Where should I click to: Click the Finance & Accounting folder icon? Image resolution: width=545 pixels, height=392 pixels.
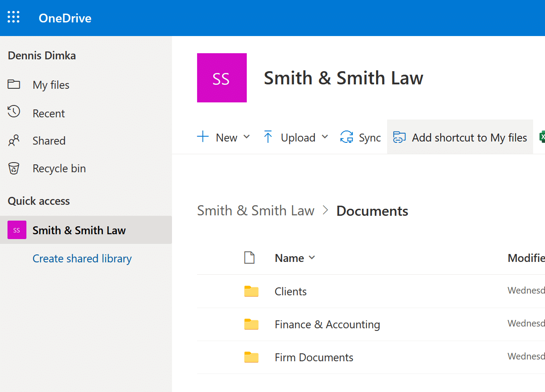pyautogui.click(x=251, y=324)
